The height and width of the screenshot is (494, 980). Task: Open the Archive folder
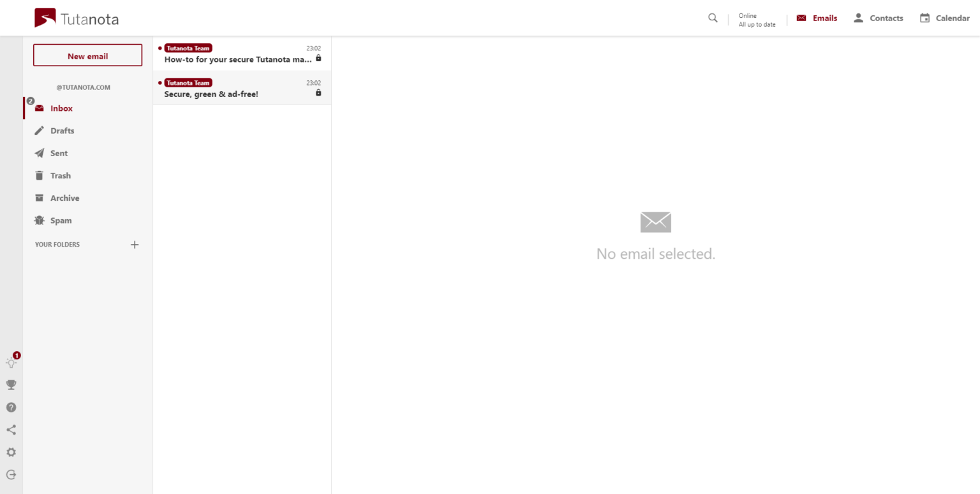click(x=64, y=198)
